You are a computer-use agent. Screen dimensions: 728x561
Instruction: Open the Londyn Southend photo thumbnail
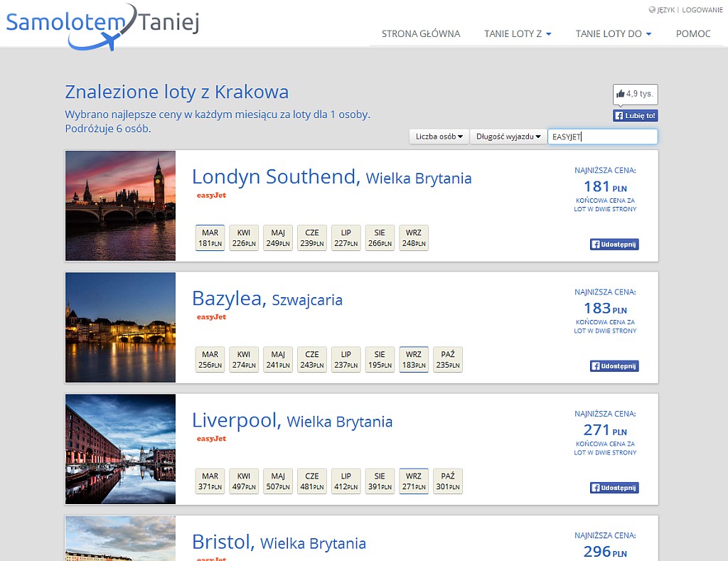pyautogui.click(x=120, y=205)
